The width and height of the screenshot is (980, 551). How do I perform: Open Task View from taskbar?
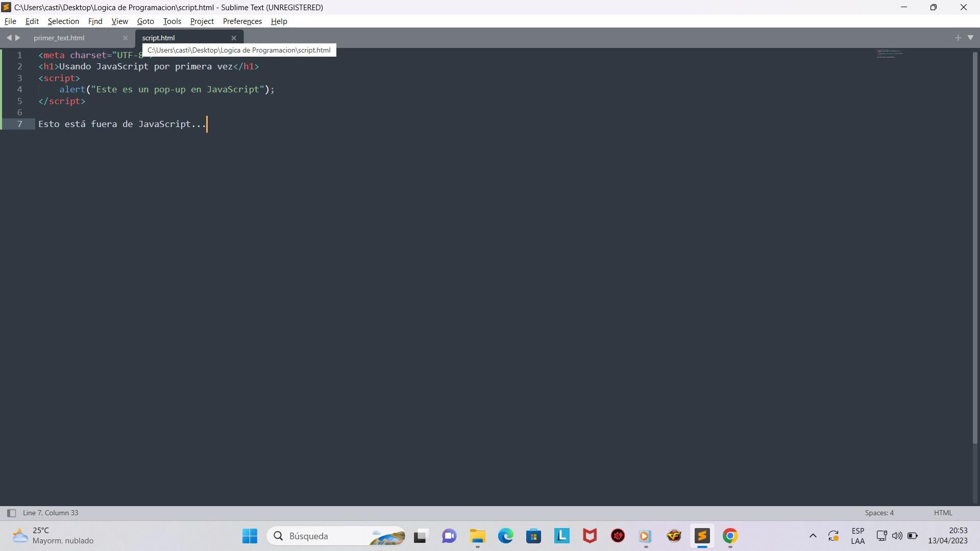[420, 536]
